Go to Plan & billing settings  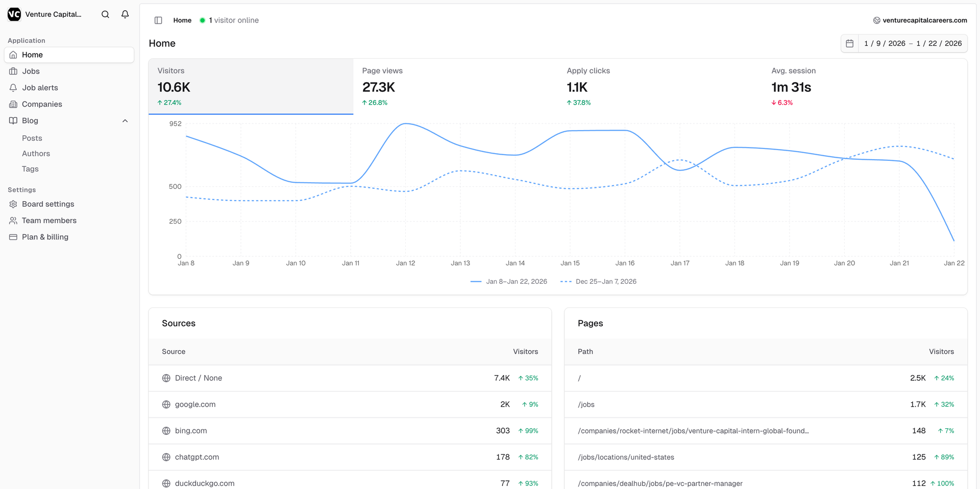45,237
